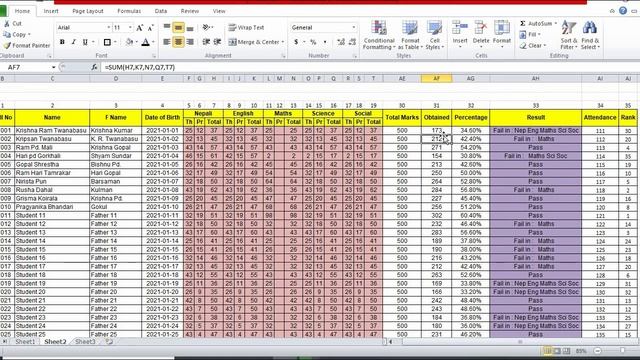The image size is (640, 360).
Task: Open Format as Table gallery
Action: (x=410, y=35)
